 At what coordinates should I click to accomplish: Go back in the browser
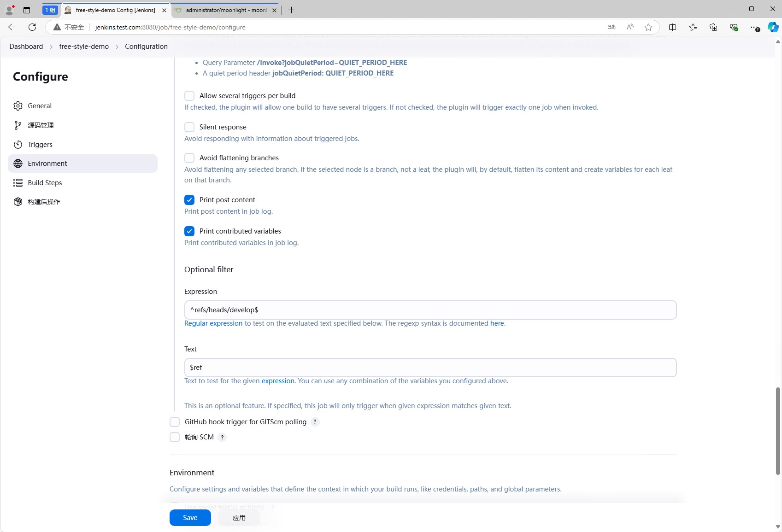pos(12,27)
